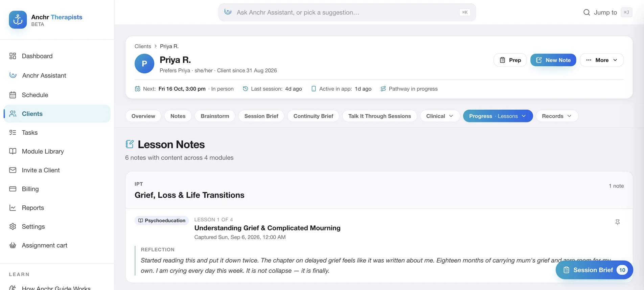644x290 pixels.
Task: Click the Anchr Assistant sidebar icon
Action: [x=13, y=75]
